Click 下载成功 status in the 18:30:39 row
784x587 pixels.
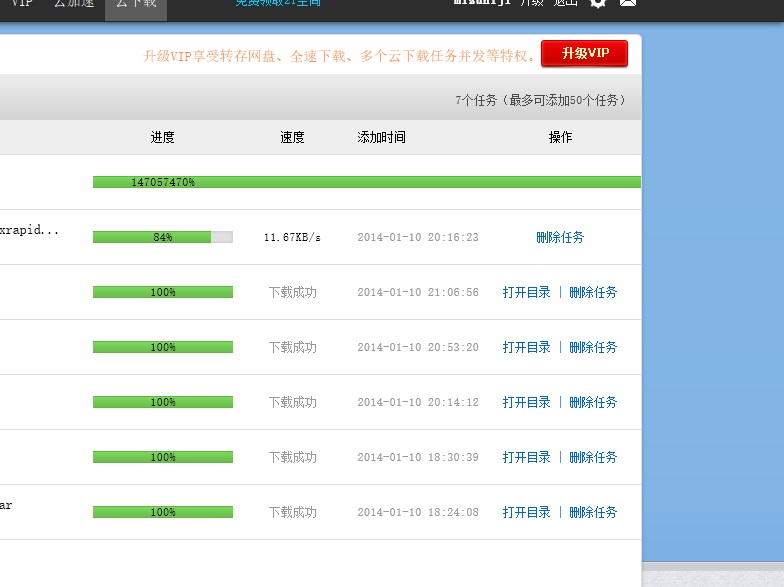292,457
